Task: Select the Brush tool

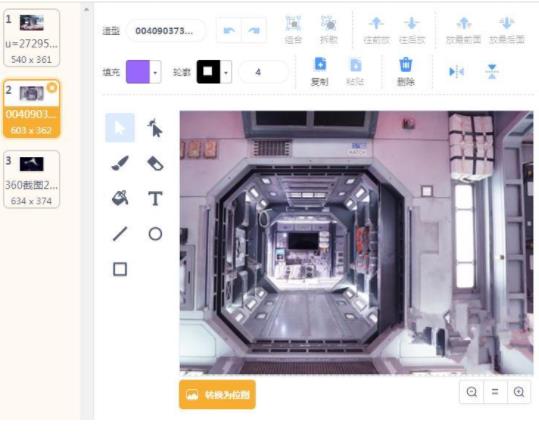Action: [x=120, y=163]
